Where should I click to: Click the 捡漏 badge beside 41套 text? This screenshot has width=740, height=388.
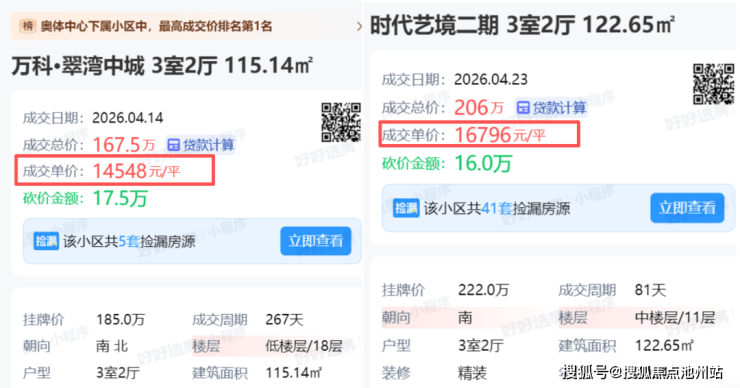click(406, 208)
